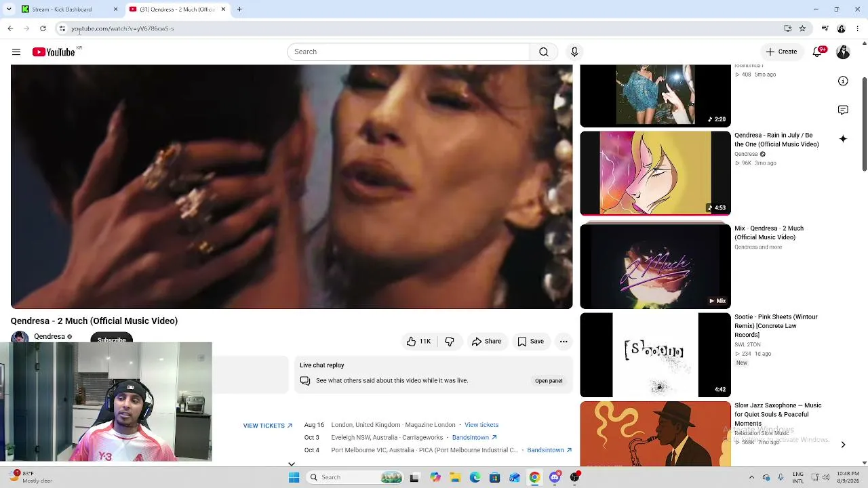868x488 pixels.
Task: Share the video
Action: (486, 342)
